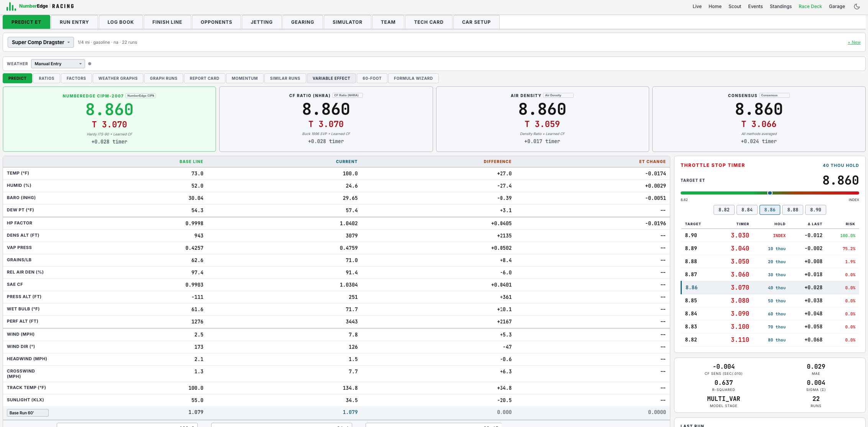Image resolution: width=868 pixels, height=427 pixels.
Task: Select the 8.88 target ET option
Action: [x=793, y=210]
